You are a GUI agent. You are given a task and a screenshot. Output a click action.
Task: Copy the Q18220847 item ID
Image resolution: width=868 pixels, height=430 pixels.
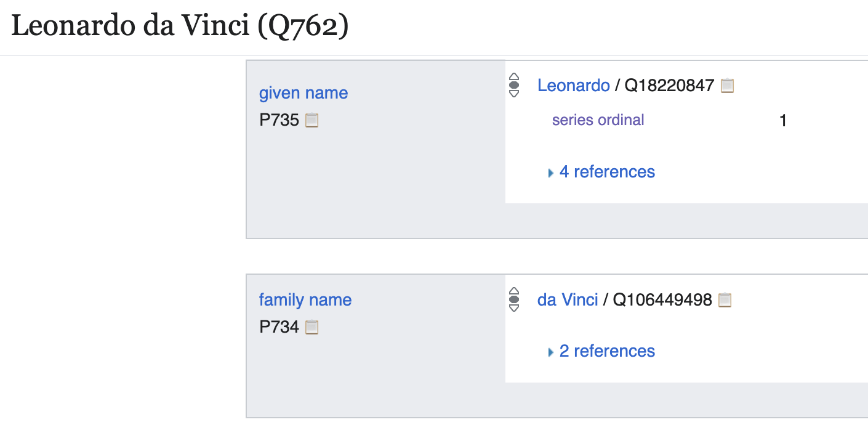click(728, 86)
